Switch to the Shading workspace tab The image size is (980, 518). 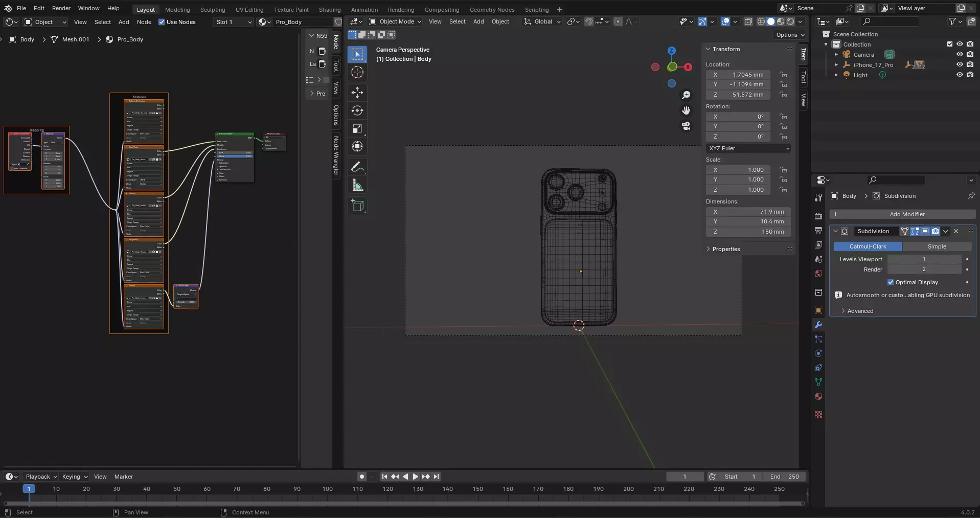click(329, 9)
